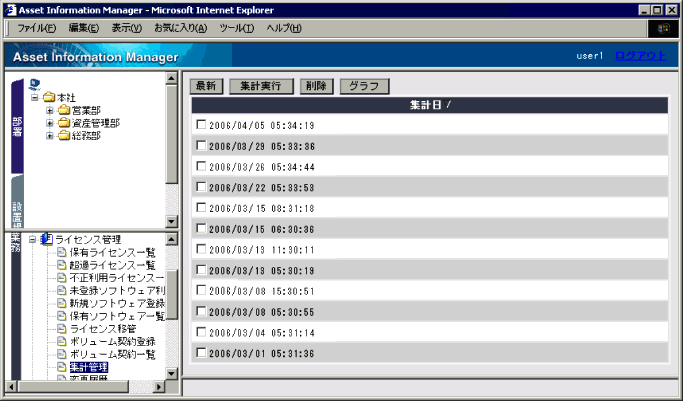Click the user1 label in header
The height and width of the screenshot is (401, 683).
coord(590,56)
